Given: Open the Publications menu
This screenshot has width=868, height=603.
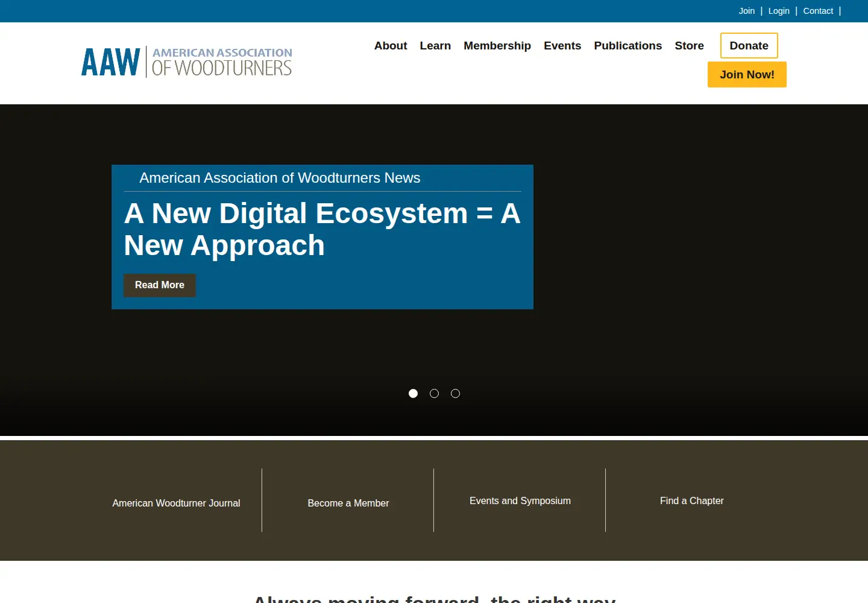Looking at the screenshot, I should (x=627, y=46).
